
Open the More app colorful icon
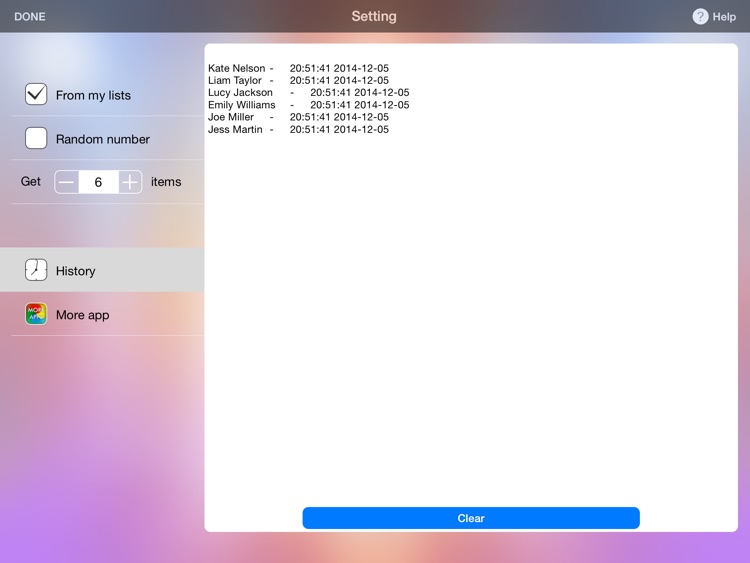click(36, 314)
